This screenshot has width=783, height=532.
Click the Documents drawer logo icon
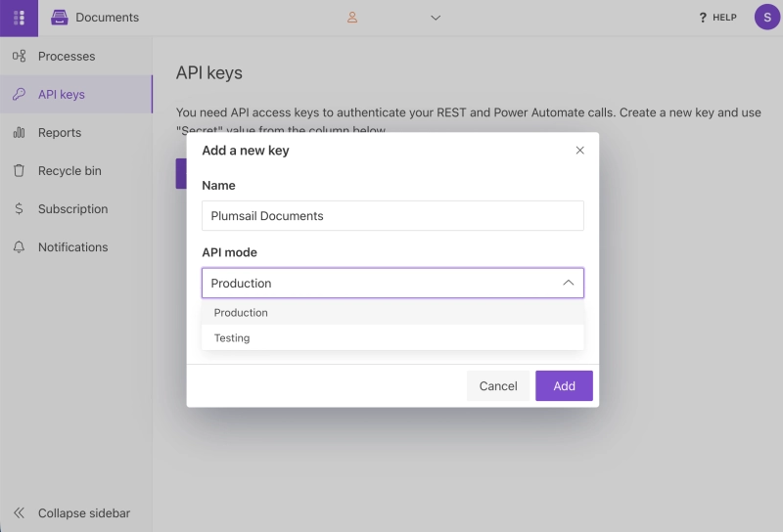pos(60,18)
